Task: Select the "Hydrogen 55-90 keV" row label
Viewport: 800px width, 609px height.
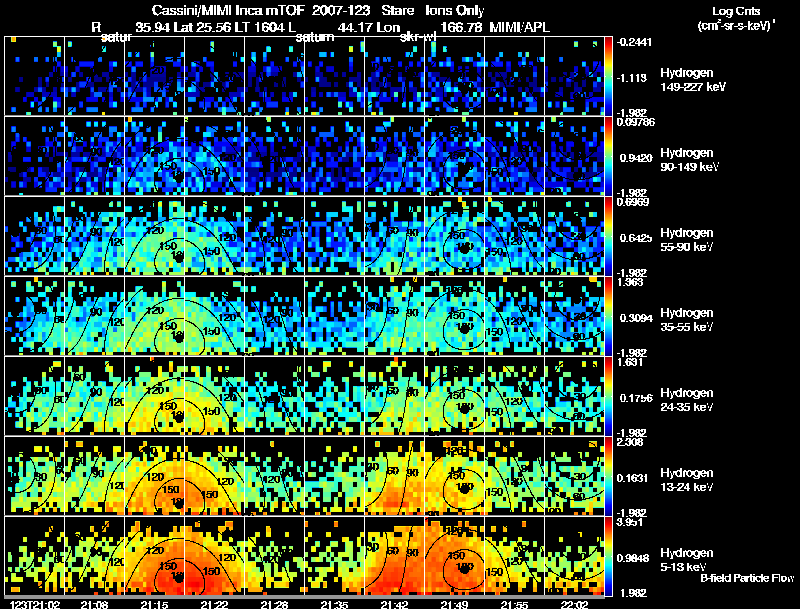Action: 687,240
